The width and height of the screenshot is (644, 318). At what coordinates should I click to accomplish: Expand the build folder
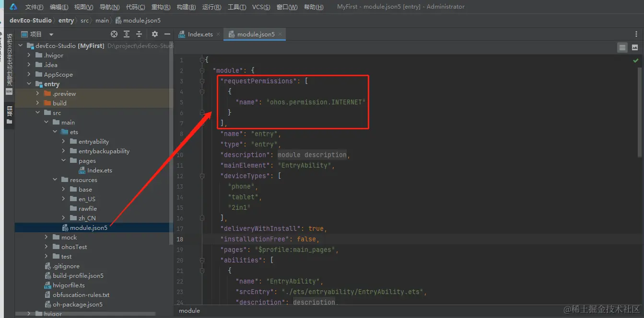pos(38,103)
